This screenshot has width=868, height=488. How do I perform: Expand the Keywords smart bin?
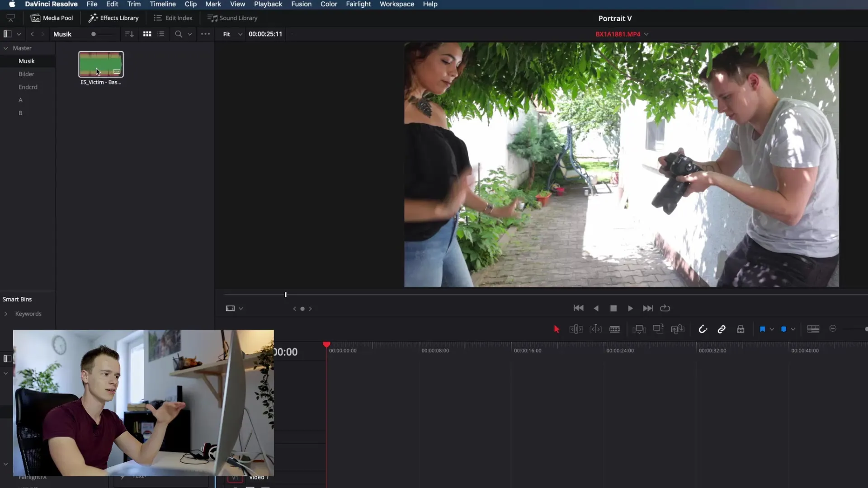click(6, 314)
